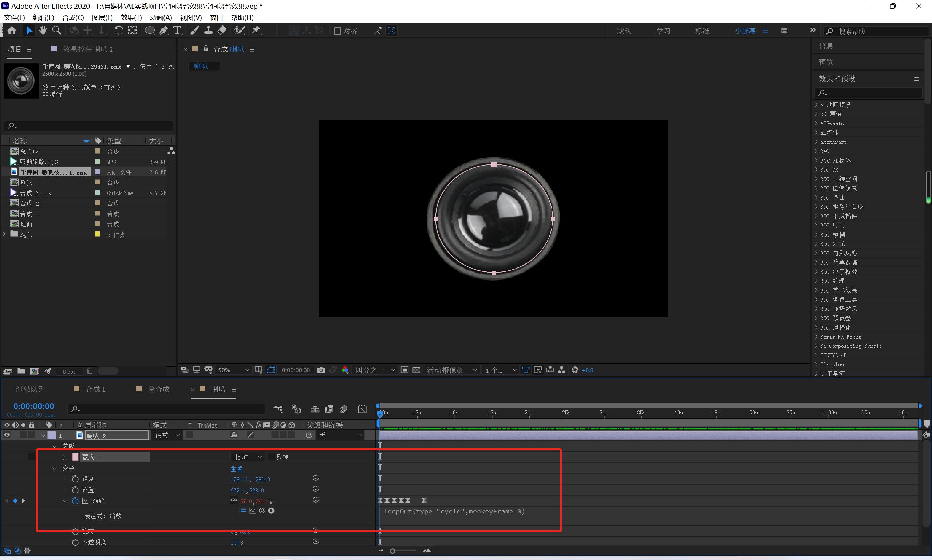Screen dimensions: 932x560
Task: Open the 文件(F) menu
Action: 14,18
